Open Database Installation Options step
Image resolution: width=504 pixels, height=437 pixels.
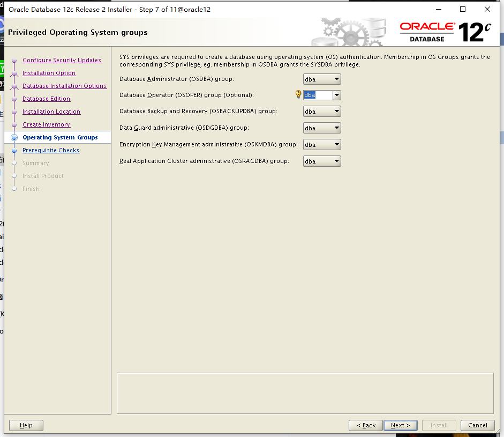64,86
